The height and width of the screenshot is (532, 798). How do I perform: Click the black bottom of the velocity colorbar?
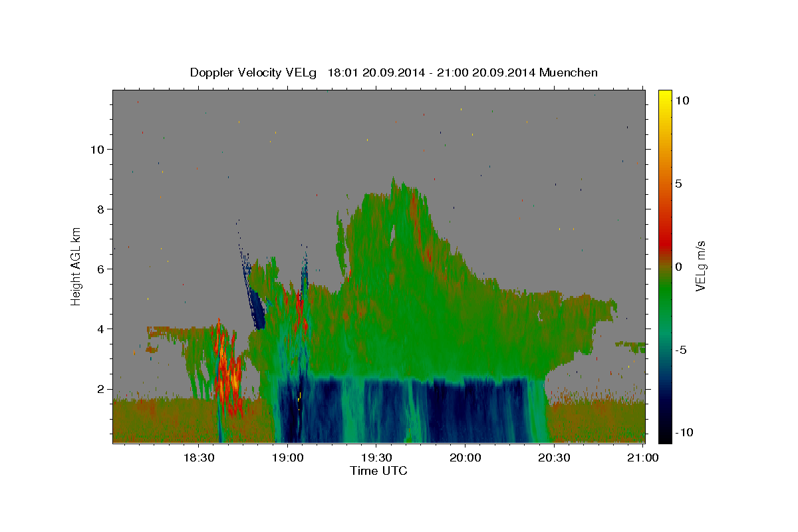tap(664, 437)
